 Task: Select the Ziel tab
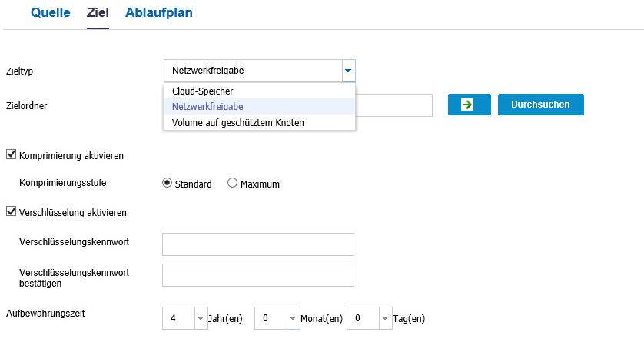click(98, 13)
